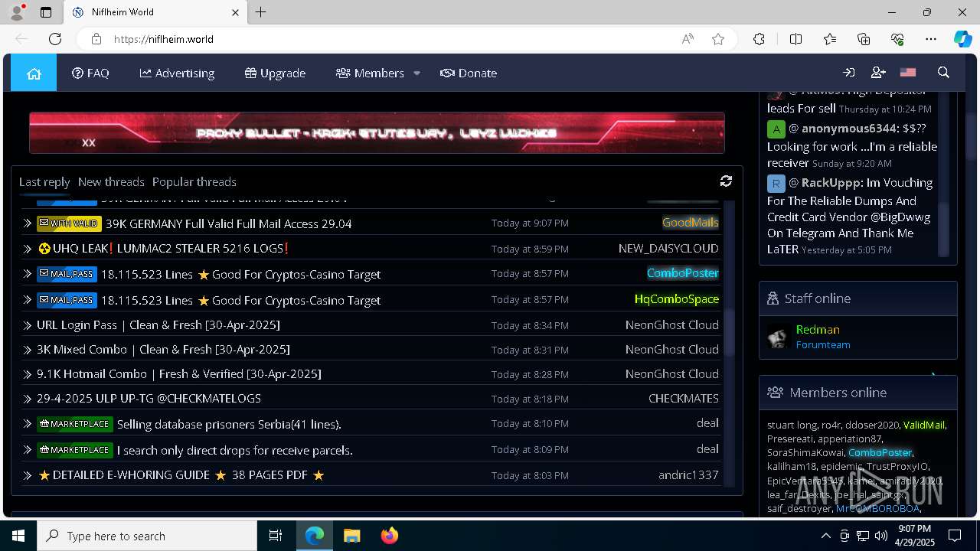Open Task View on the taskbar
Screen dimensions: 980x551
pos(276,536)
